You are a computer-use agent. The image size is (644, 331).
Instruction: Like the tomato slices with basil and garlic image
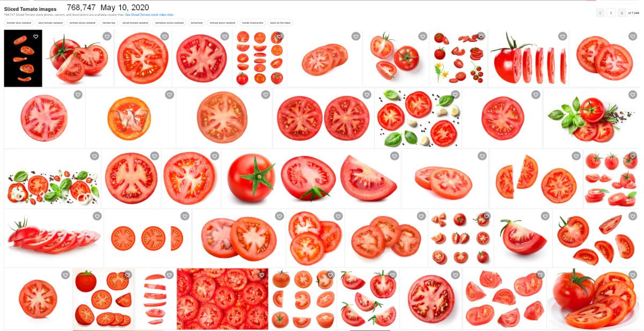click(455, 95)
